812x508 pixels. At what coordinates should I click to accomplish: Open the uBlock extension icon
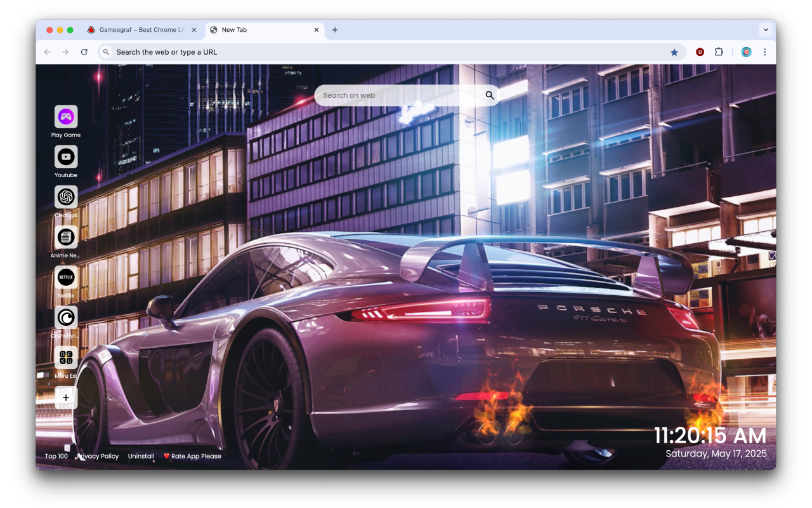tap(700, 52)
